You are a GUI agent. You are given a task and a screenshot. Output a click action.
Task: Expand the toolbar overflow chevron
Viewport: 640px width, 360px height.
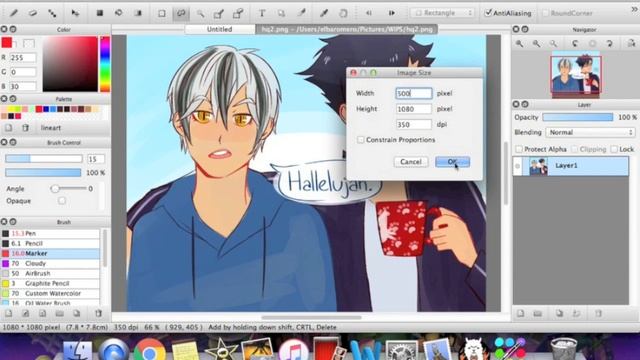[x=635, y=9]
